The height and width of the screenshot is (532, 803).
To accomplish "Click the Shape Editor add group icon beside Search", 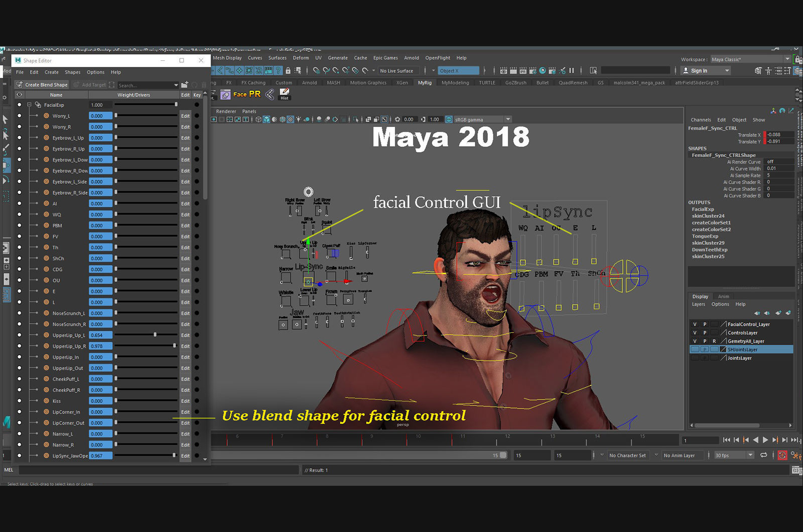I will pyautogui.click(x=185, y=85).
